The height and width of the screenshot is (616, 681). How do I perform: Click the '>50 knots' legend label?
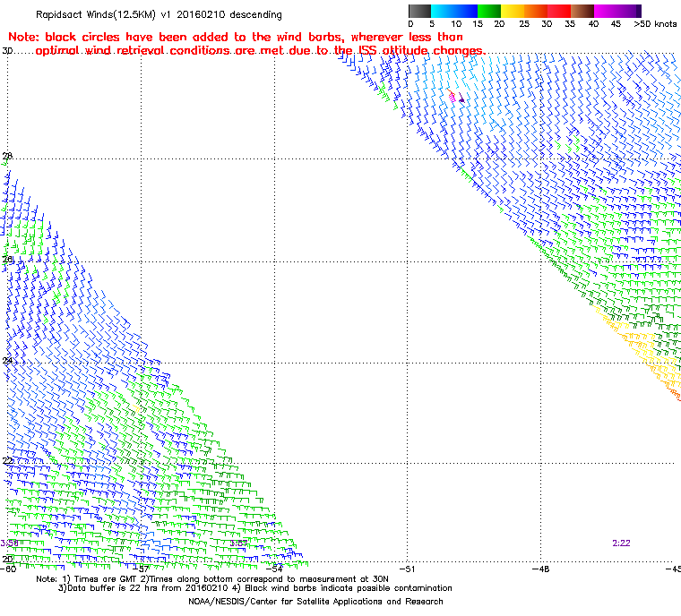coord(655,24)
